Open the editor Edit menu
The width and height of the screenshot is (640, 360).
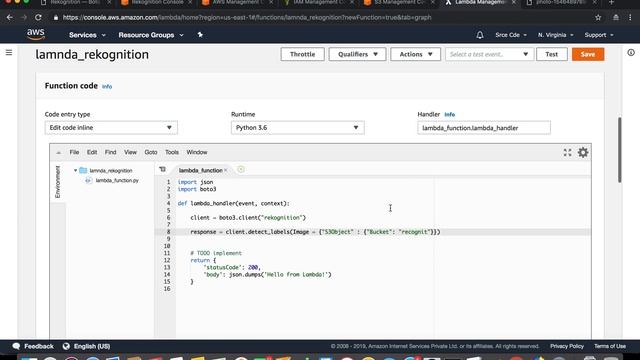pyautogui.click(x=92, y=152)
